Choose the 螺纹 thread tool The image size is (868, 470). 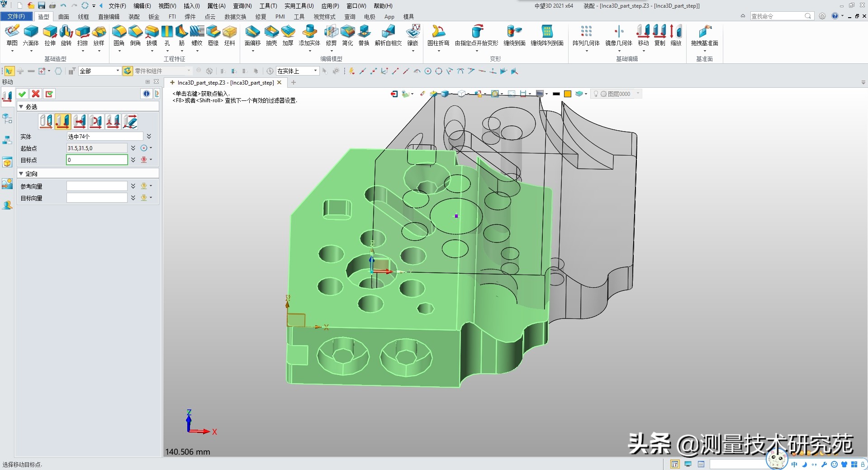pos(197,35)
